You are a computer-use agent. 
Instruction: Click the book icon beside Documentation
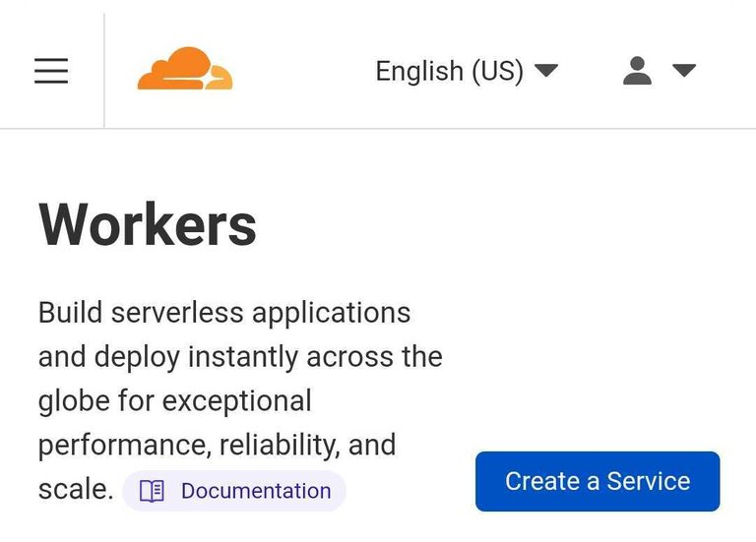152,491
